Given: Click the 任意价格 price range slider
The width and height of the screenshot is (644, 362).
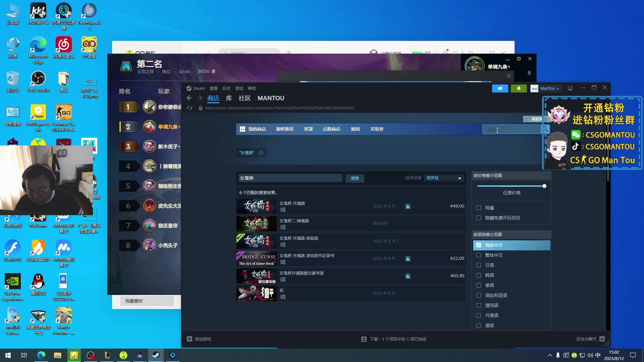Looking at the screenshot, I should click(x=544, y=186).
